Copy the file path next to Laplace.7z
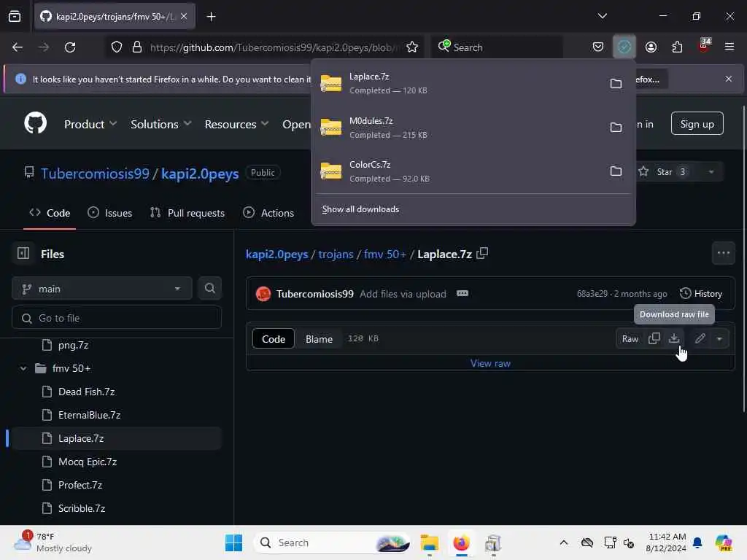 coord(482,253)
